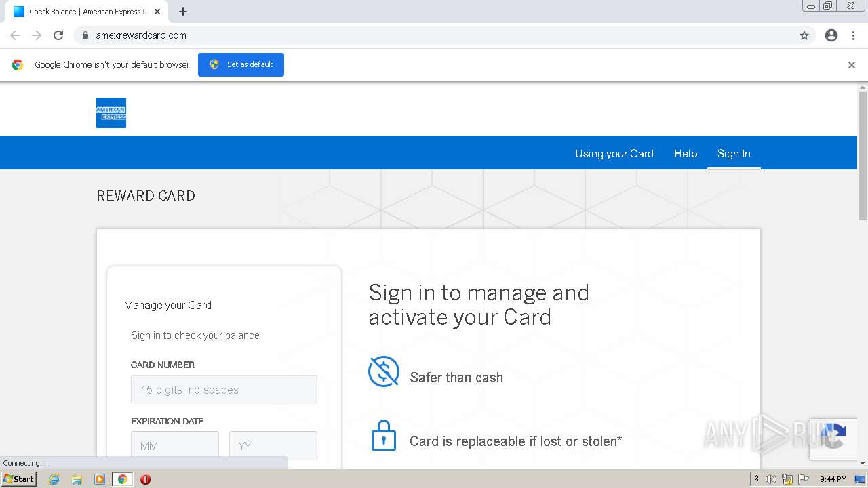This screenshot has height=488, width=868.
Task: Click the REWARD CARD heading
Action: coord(146,196)
